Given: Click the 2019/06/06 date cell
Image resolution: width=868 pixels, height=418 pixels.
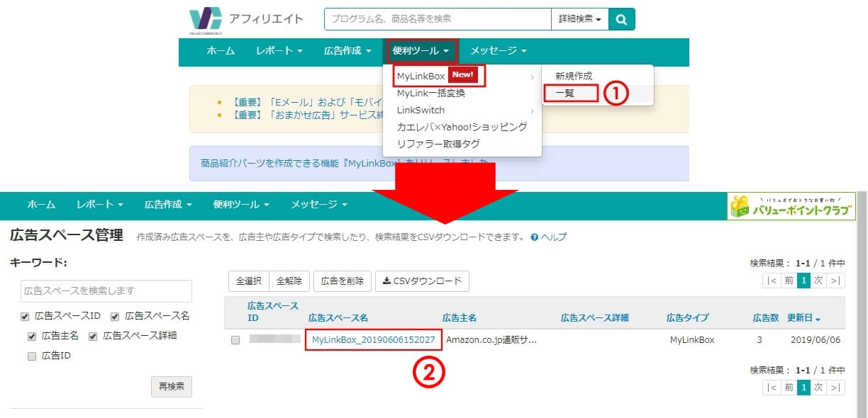Looking at the screenshot, I should coord(815,340).
